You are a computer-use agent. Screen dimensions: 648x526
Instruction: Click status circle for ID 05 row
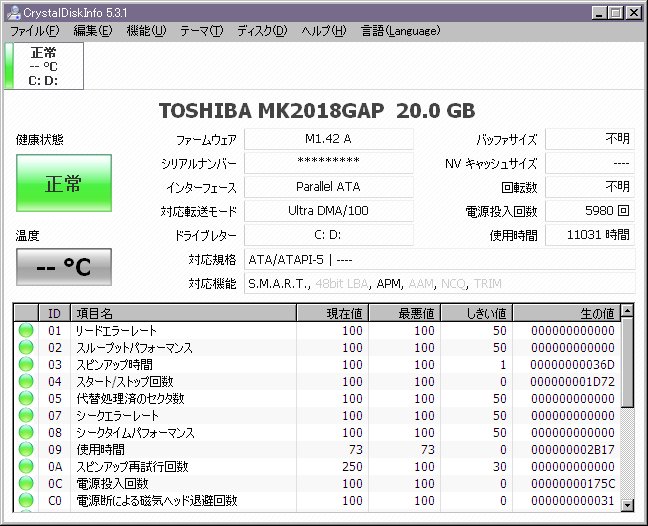pos(26,398)
